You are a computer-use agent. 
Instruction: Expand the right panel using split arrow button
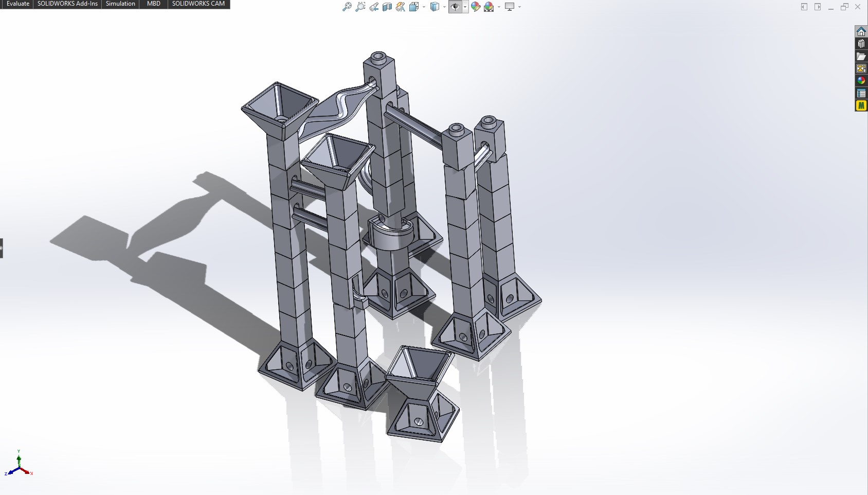818,7
